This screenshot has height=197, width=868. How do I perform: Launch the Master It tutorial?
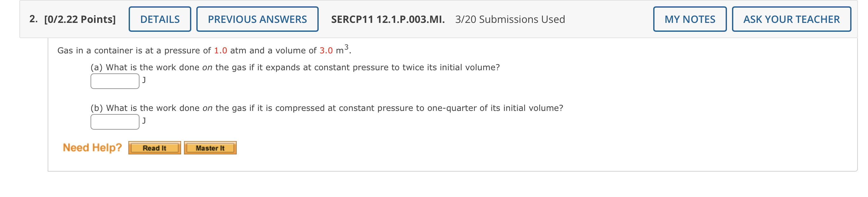(x=210, y=147)
